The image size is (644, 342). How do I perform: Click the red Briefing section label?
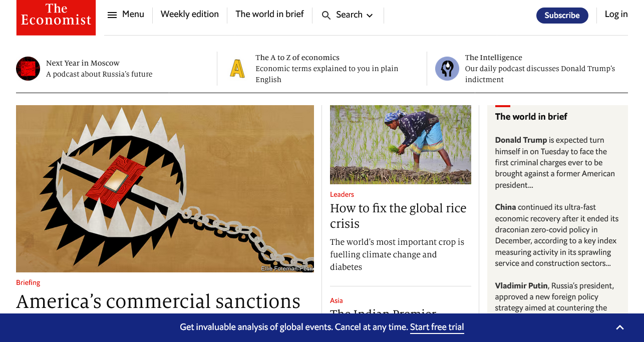[28, 282]
